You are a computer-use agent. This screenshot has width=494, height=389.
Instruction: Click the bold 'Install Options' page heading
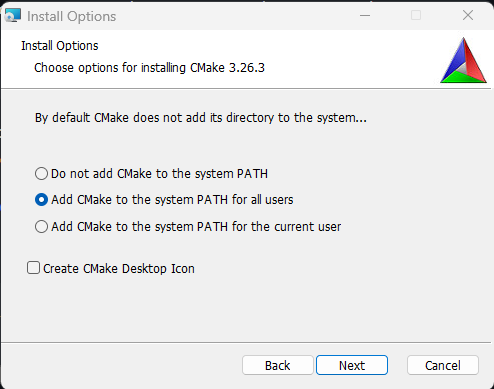[60, 46]
